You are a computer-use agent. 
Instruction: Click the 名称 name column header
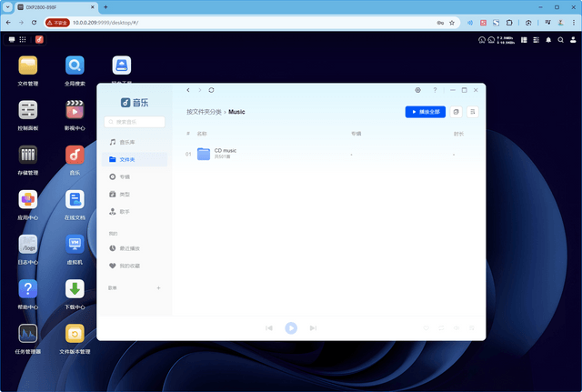coord(202,134)
